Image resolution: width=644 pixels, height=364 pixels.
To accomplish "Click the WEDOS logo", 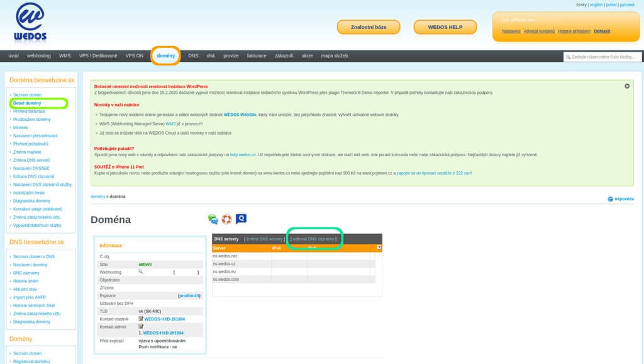I will coord(30,22).
